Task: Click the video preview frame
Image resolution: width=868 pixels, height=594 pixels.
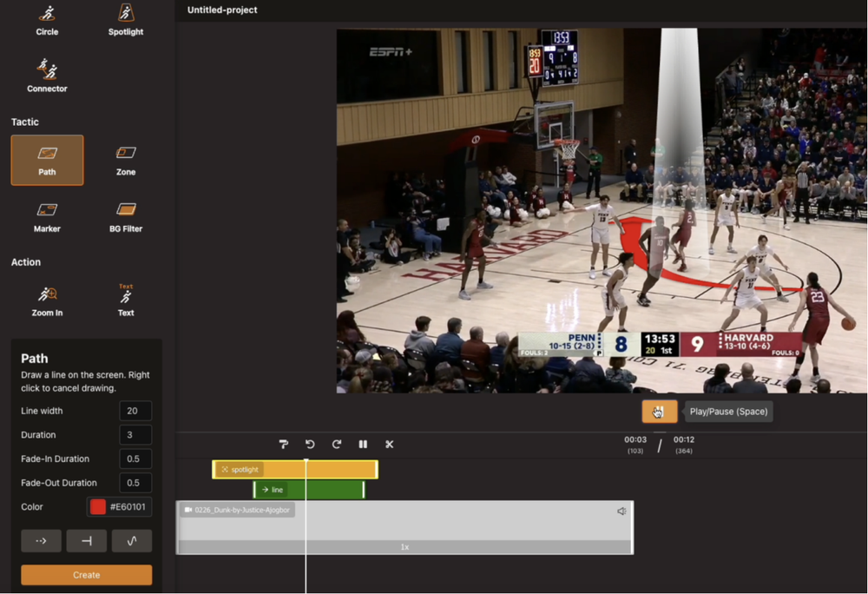Action: tap(602, 211)
